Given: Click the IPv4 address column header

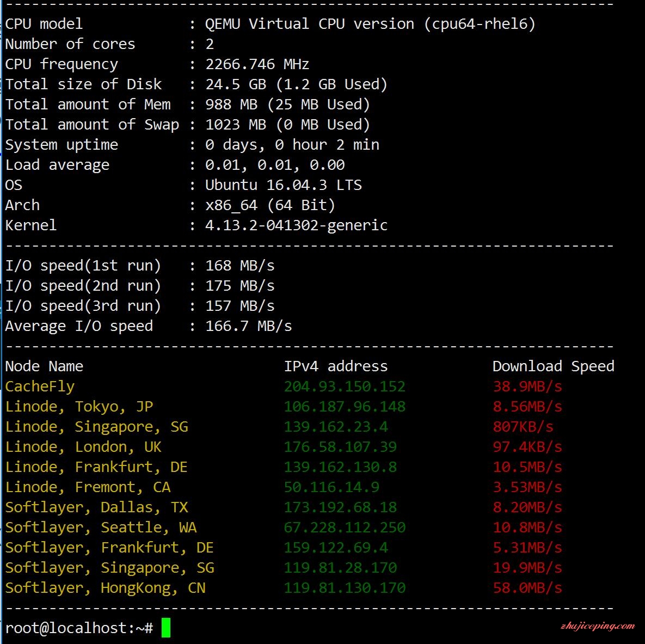Looking at the screenshot, I should [x=336, y=366].
